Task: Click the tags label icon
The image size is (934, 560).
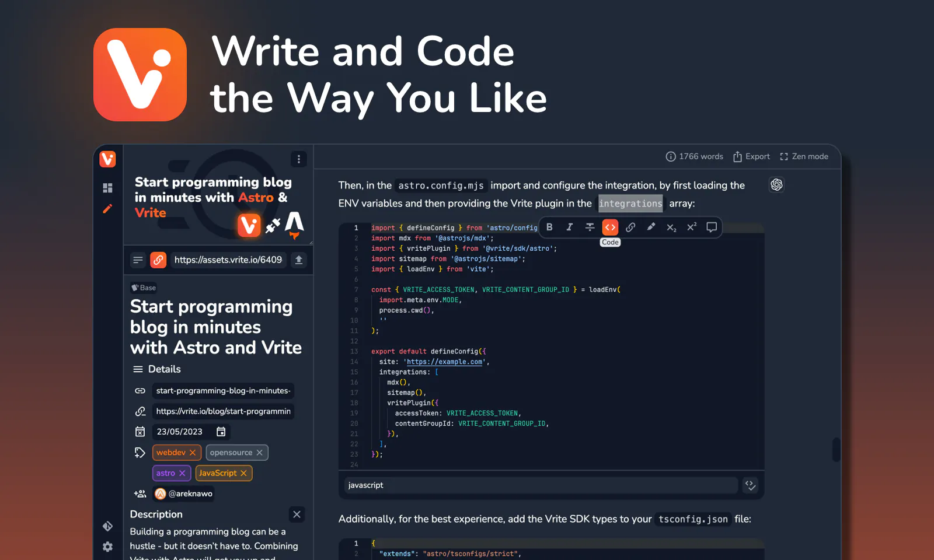Action: click(140, 452)
